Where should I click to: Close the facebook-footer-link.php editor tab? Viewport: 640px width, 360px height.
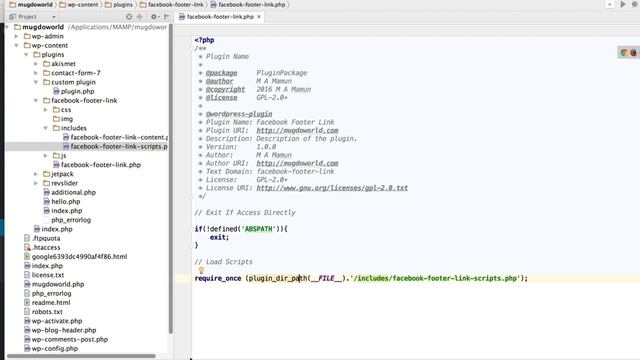click(259, 17)
